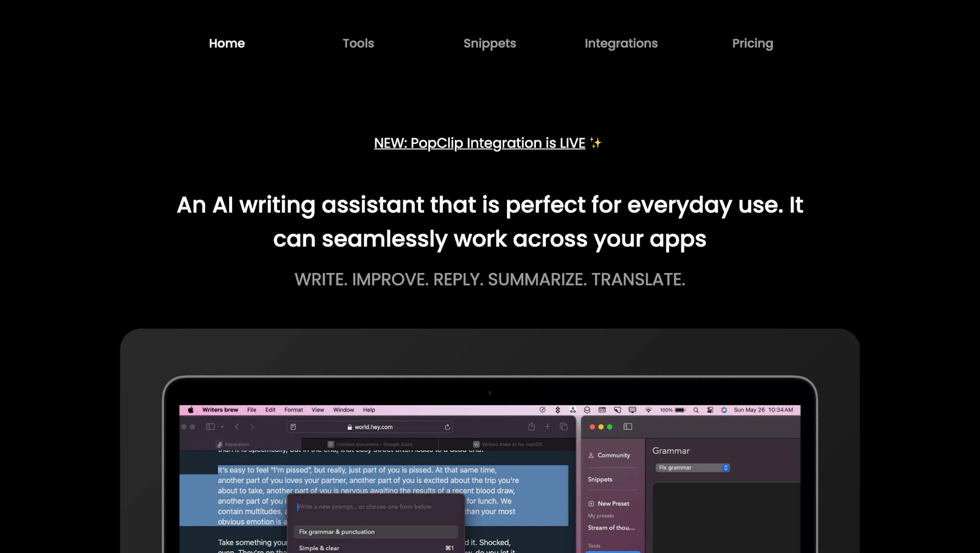Click the Community person icon
Screen dimensions: 980x553
click(x=591, y=455)
